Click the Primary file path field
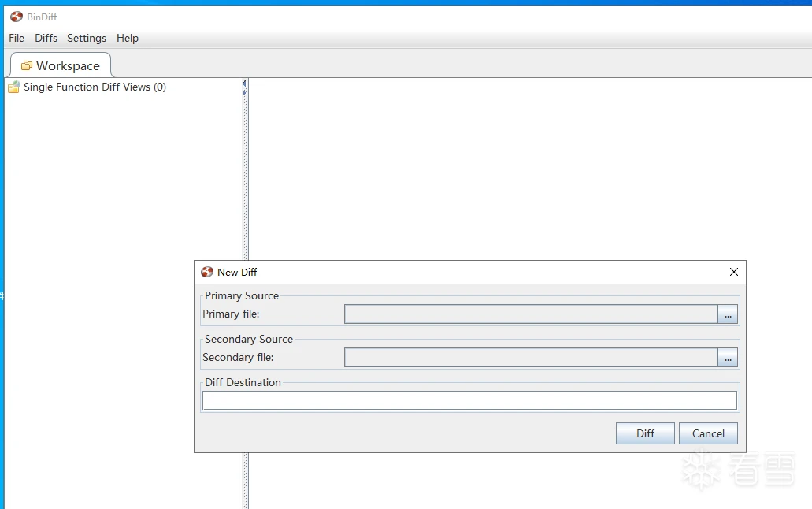812x509 pixels. pos(530,314)
